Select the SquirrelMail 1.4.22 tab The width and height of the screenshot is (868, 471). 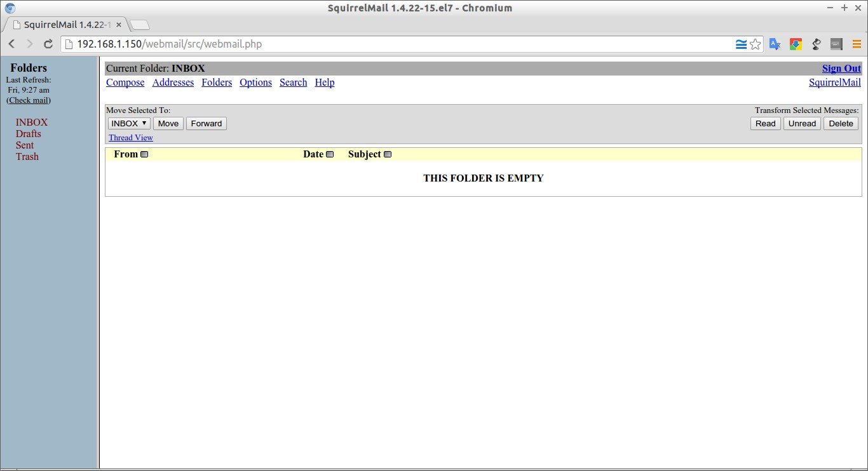click(x=67, y=25)
